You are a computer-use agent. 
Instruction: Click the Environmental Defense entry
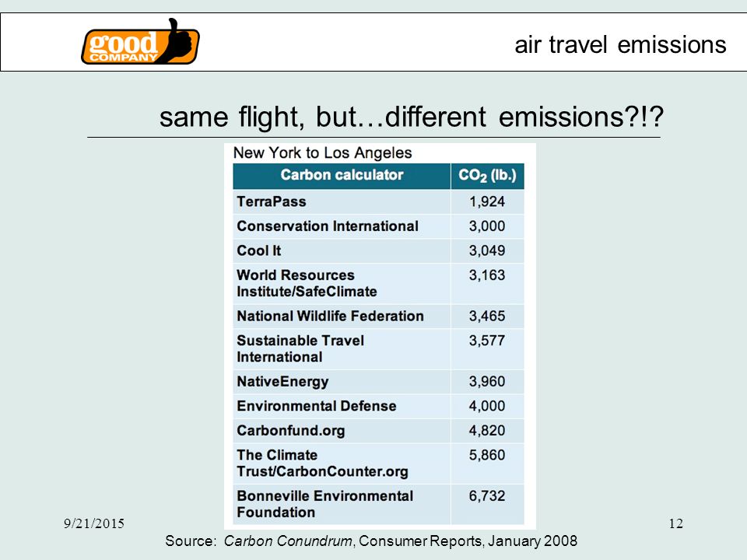point(317,406)
